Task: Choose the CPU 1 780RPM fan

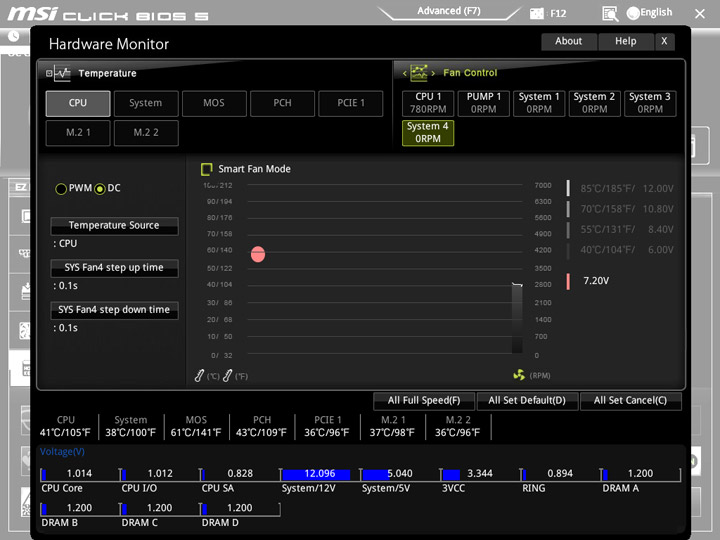Action: (x=428, y=103)
